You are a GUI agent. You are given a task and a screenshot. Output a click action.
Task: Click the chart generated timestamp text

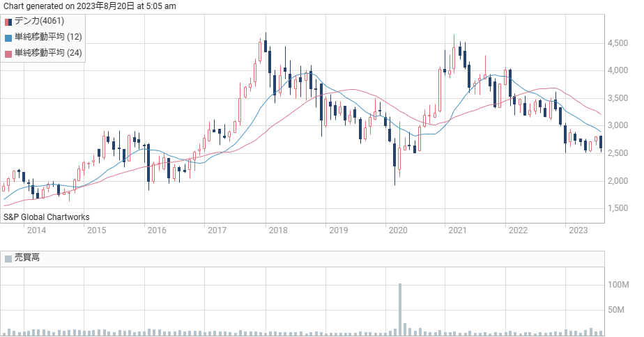tap(89, 6)
